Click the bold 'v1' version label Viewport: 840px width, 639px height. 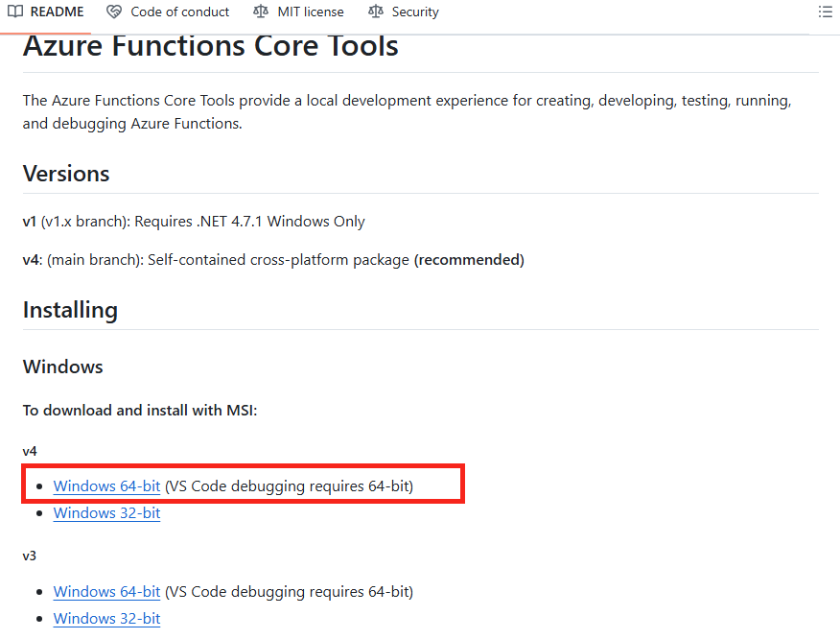pos(29,222)
